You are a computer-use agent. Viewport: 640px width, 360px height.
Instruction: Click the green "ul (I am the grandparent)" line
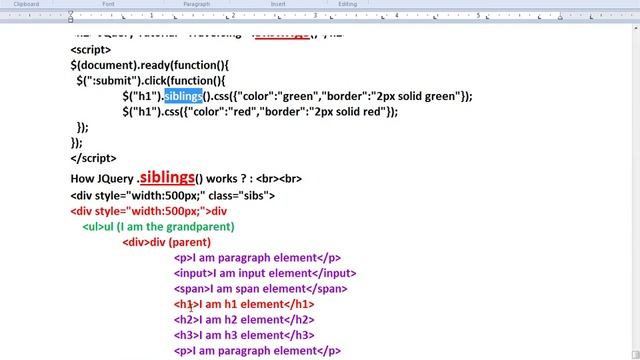pos(158,227)
